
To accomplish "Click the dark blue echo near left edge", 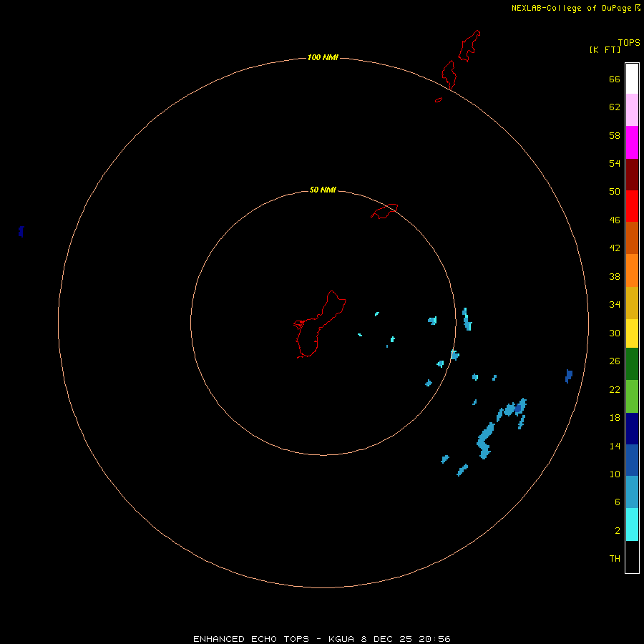I will (x=21, y=231).
